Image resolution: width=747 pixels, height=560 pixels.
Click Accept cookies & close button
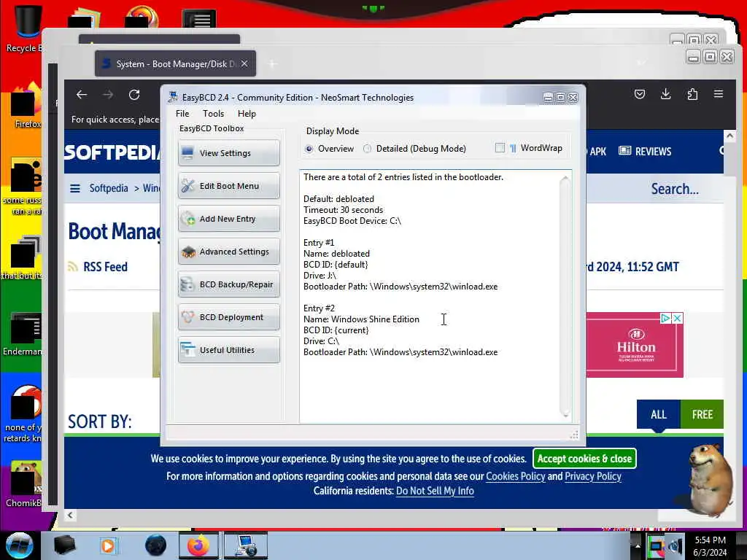pos(584,459)
